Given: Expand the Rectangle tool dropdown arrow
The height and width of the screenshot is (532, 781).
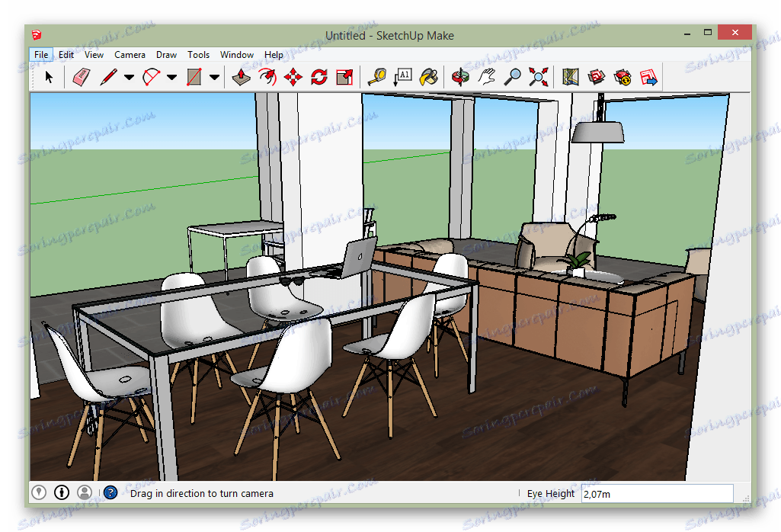Looking at the screenshot, I should [214, 77].
